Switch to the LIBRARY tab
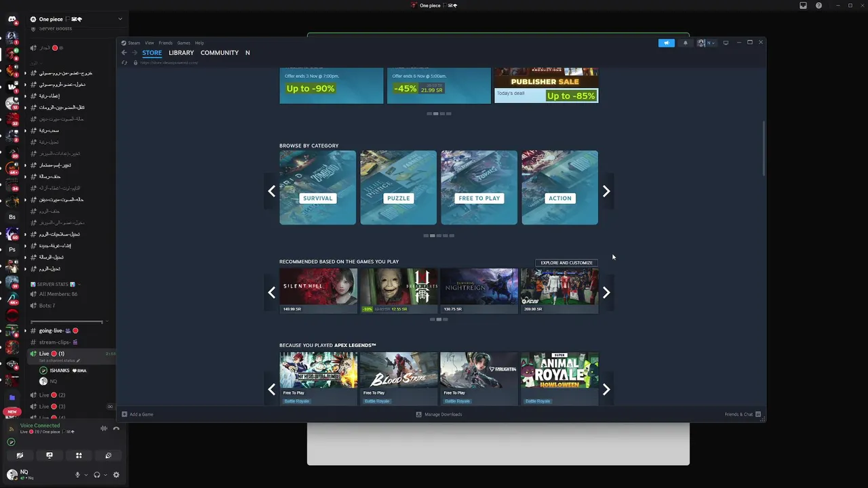Image resolution: width=868 pixels, height=488 pixels. click(x=181, y=53)
